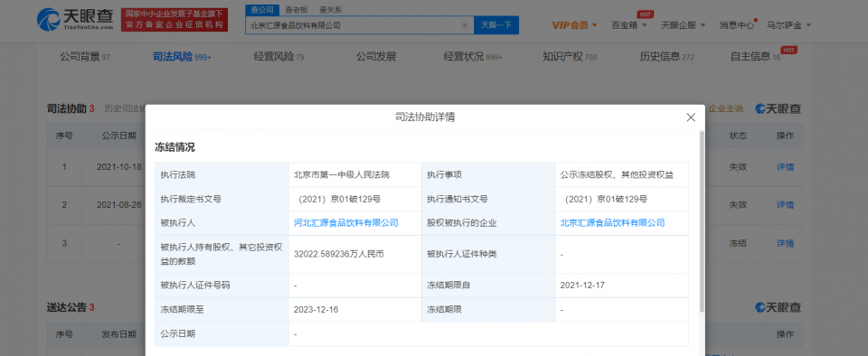The height and width of the screenshot is (356, 868).
Task: Switch to the 公司背景 tab
Action: click(x=85, y=57)
